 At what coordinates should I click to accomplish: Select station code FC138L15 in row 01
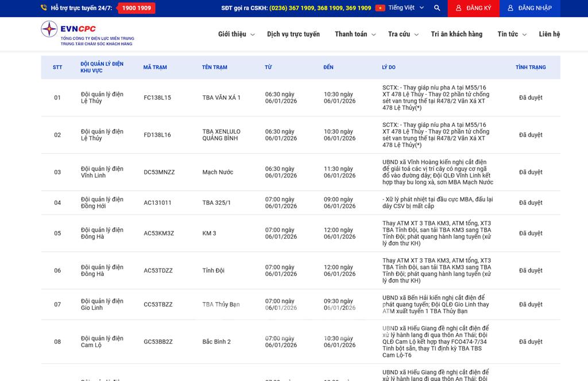pos(157,98)
